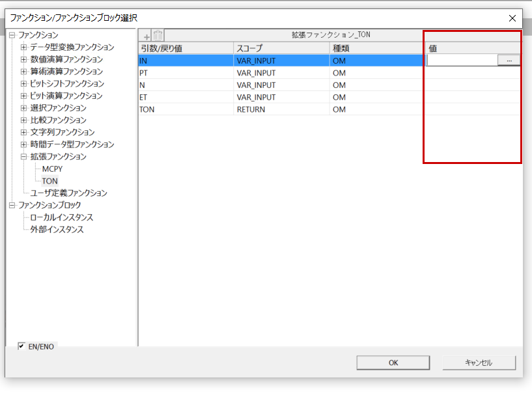Click the delete trash can icon
The image size is (532, 395).
click(158, 36)
